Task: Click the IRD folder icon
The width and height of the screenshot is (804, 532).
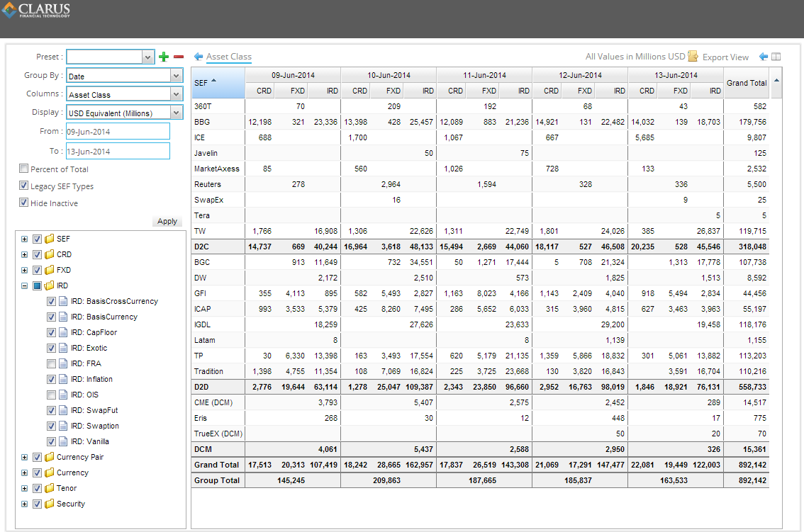Action: pos(49,285)
